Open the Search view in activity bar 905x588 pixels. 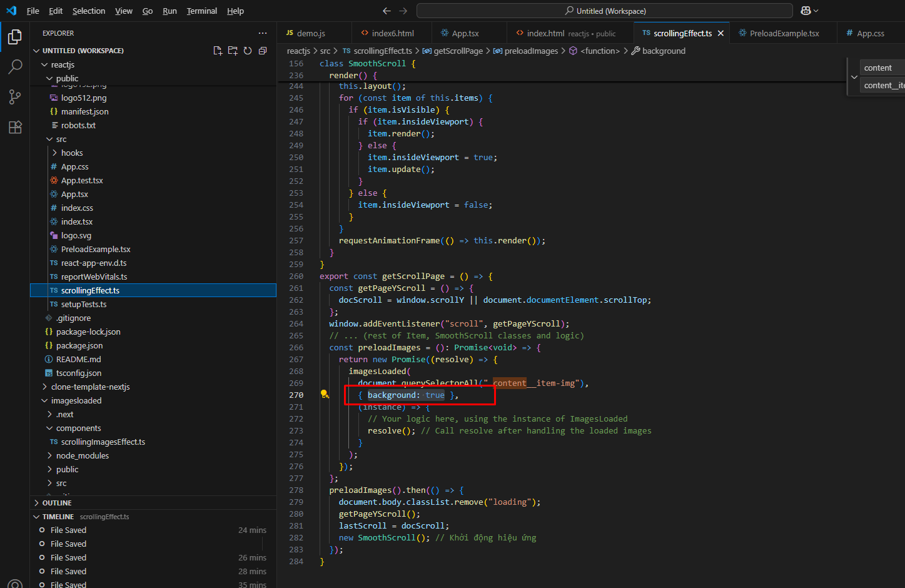pos(15,67)
